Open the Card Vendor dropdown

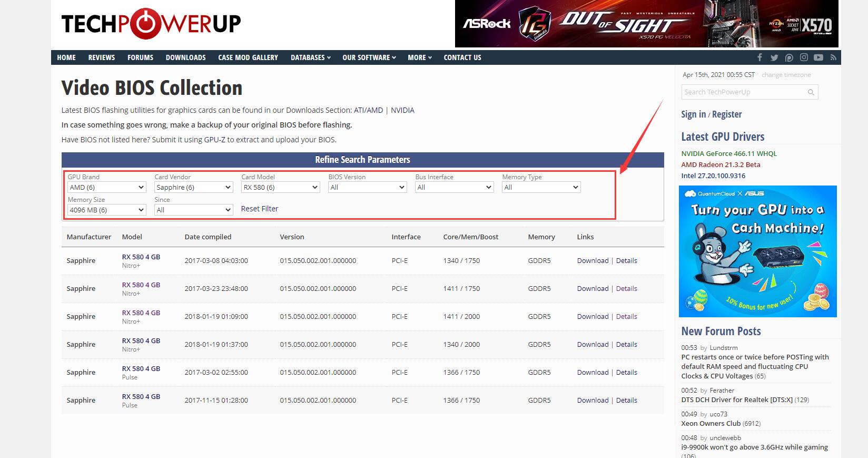click(194, 187)
